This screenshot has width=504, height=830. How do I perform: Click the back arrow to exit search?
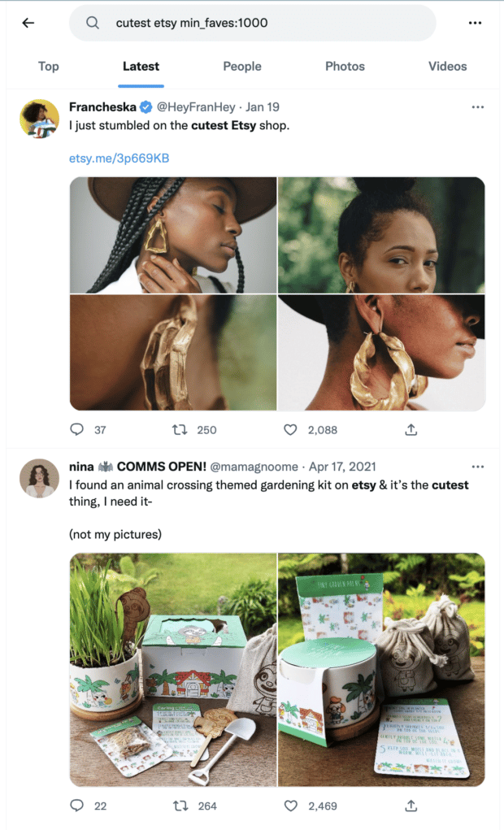coord(28,23)
